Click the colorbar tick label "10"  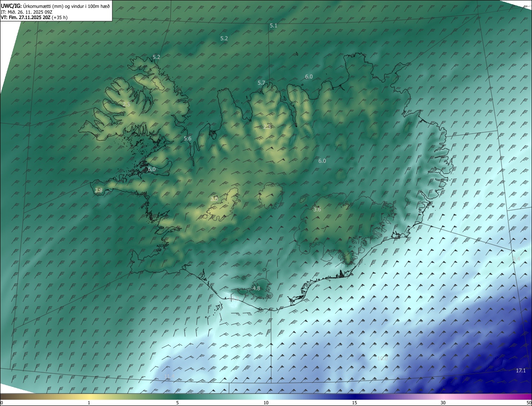[266, 403]
